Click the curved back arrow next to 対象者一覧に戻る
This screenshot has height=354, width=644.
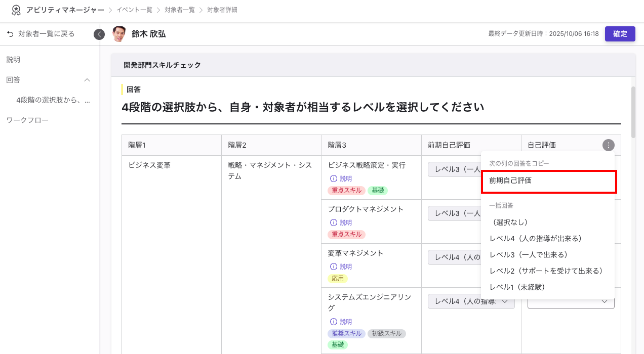[12, 34]
